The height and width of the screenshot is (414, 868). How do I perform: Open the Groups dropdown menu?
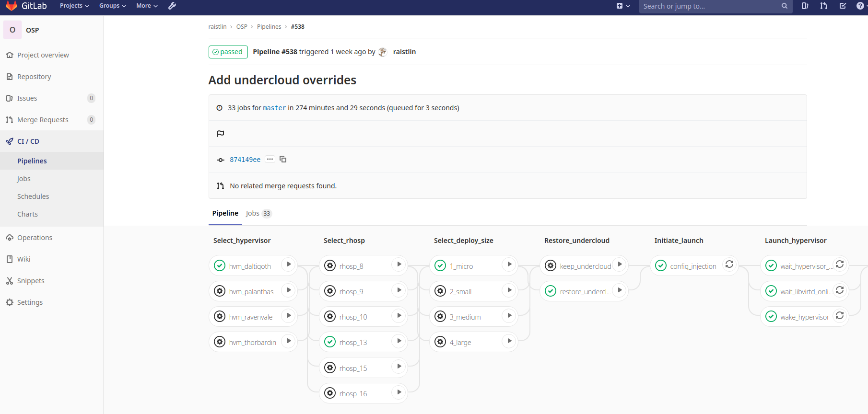click(x=112, y=6)
